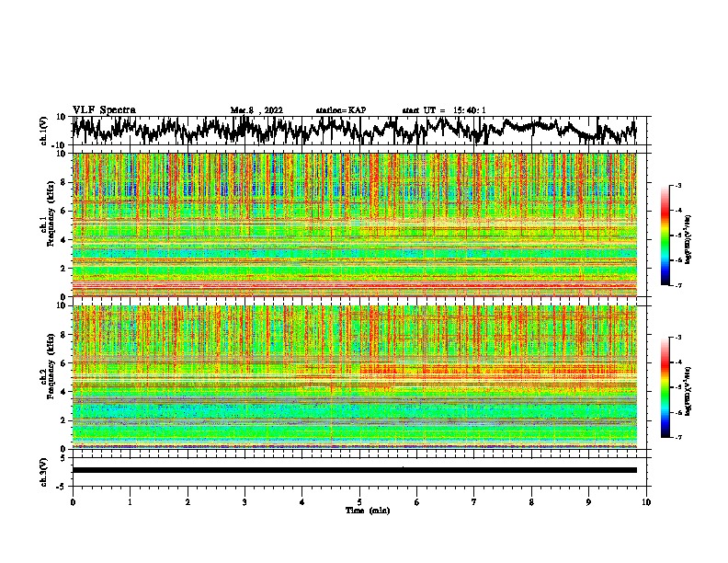This screenshot has height=563, width=728.
Task: Click the "-5" tick on ch.3(V) axis
Action: [x=63, y=487]
